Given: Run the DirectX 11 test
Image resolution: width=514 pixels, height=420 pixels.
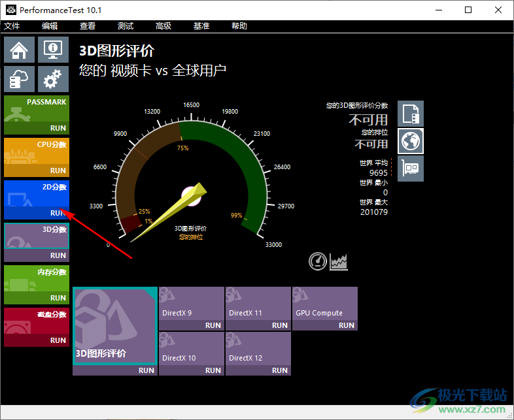Looking at the screenshot, I should tap(280, 325).
